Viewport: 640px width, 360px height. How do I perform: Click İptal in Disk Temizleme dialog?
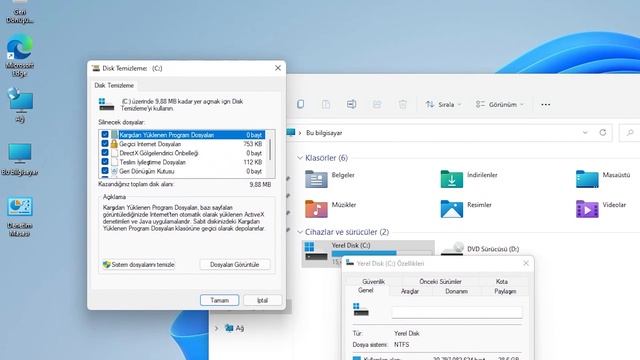click(262, 300)
